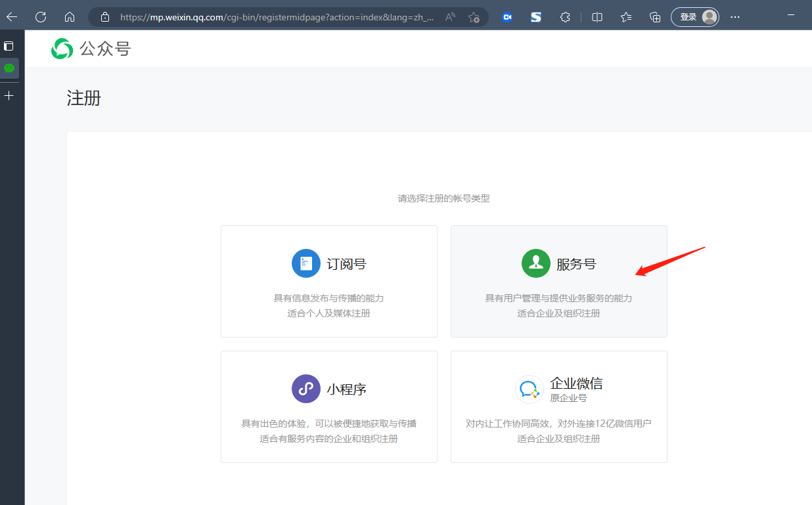Click the 登录 profile button

click(x=695, y=17)
